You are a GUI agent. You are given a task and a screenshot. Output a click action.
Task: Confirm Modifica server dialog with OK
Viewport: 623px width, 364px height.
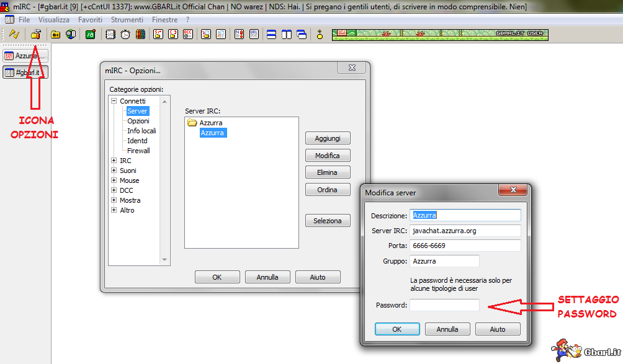(x=397, y=329)
